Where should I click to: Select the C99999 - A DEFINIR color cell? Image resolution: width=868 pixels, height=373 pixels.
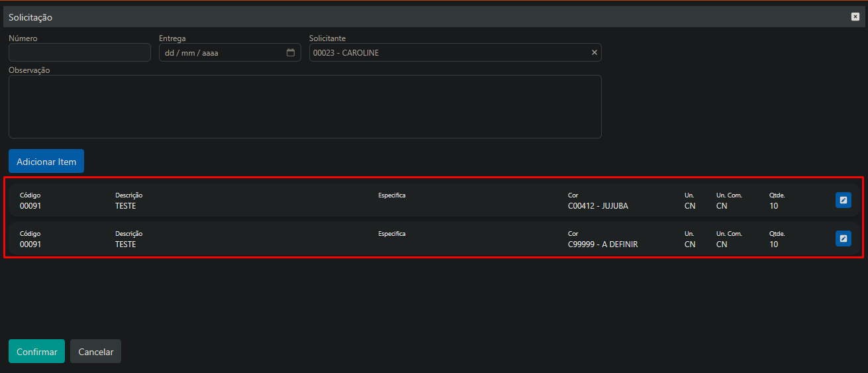(603, 244)
